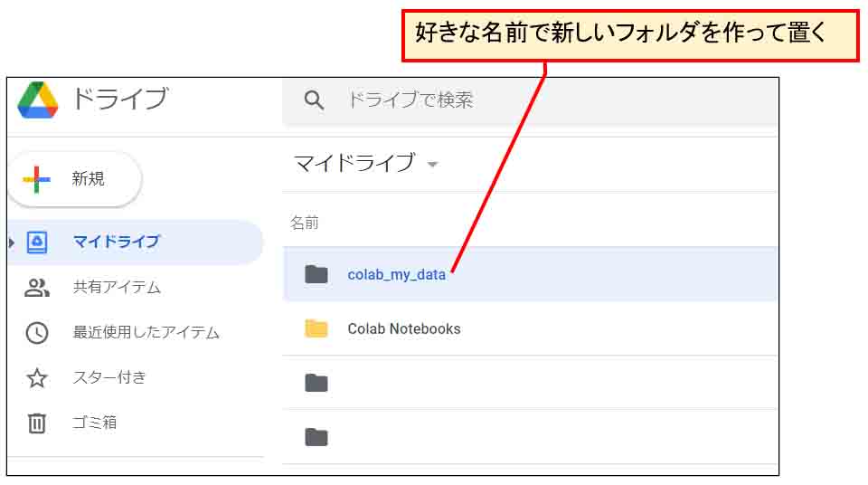Open スター付き section
This screenshot has height=485, width=868.
[108, 378]
